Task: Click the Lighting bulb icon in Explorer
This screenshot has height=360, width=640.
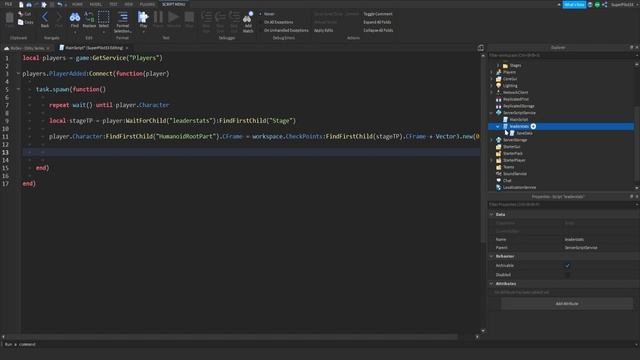Action: (x=498, y=86)
